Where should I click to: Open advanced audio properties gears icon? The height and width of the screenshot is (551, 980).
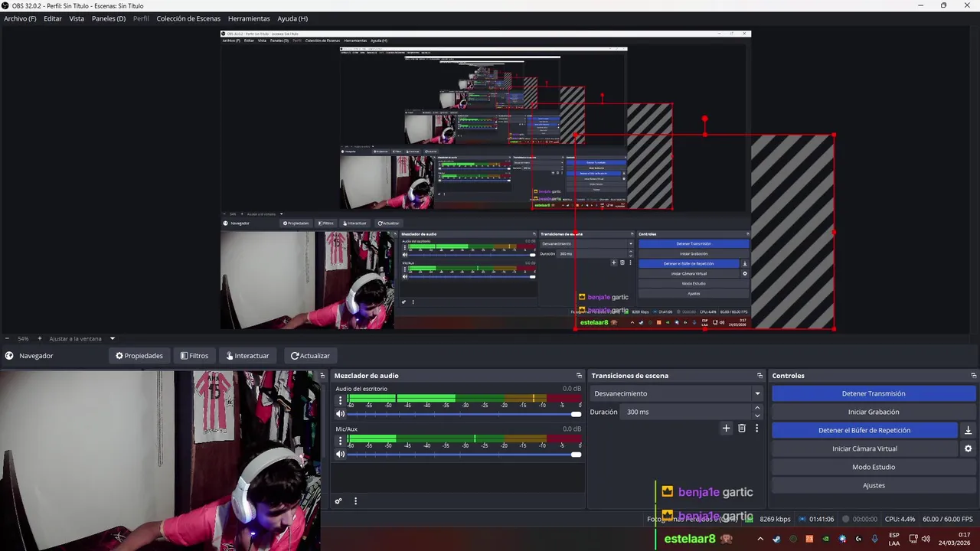tap(338, 501)
